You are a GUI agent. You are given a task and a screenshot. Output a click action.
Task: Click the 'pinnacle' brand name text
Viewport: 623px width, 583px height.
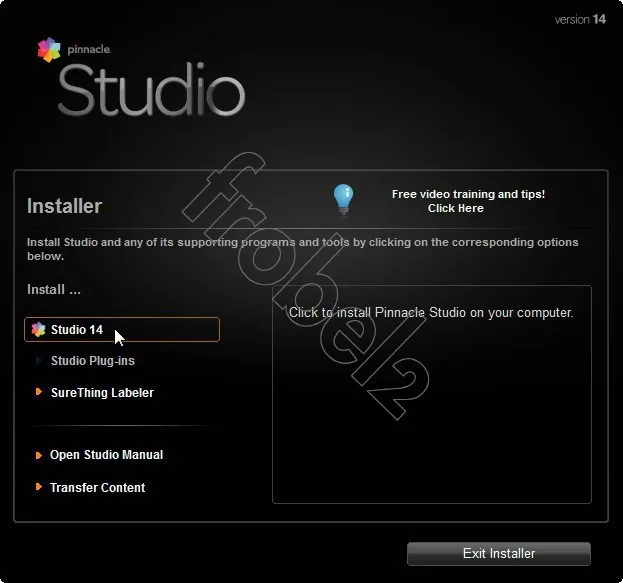tap(89, 50)
